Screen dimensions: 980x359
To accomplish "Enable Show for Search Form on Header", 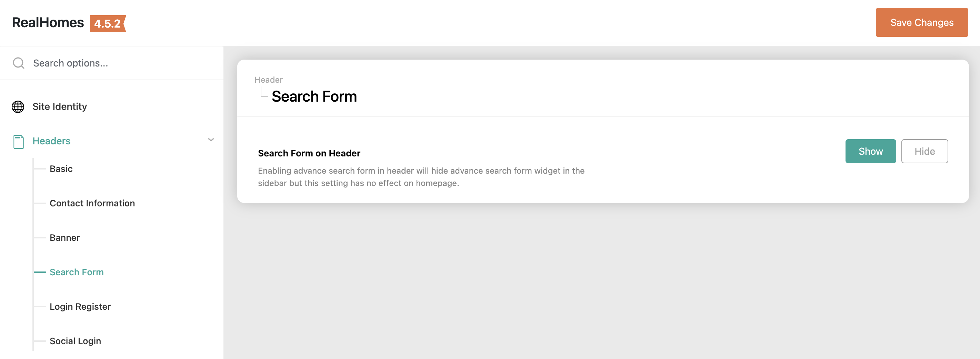I will pos(870,151).
